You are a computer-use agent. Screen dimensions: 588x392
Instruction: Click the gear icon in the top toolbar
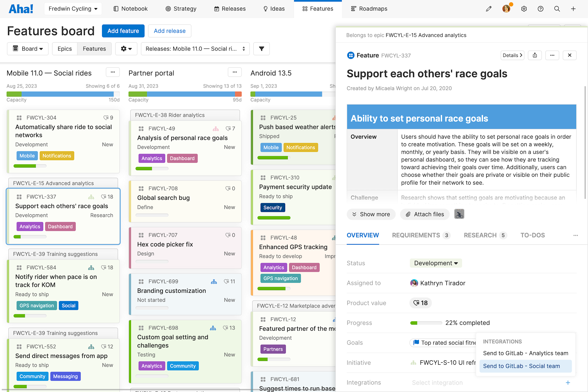click(x=524, y=9)
